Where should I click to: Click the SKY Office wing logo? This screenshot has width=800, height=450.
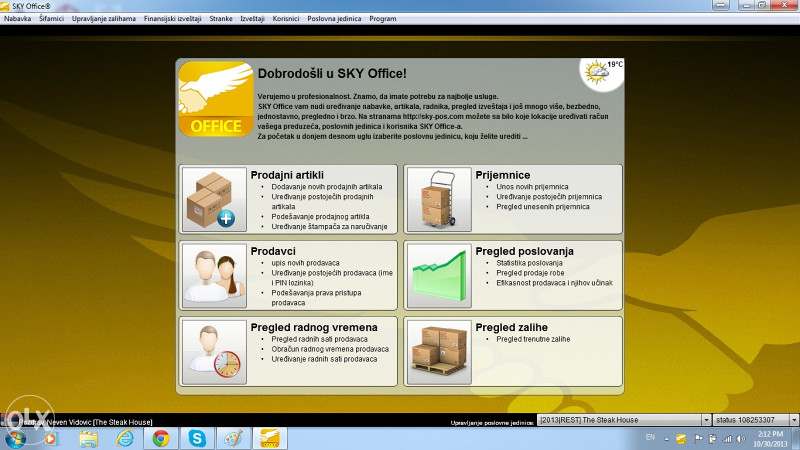pos(216,99)
